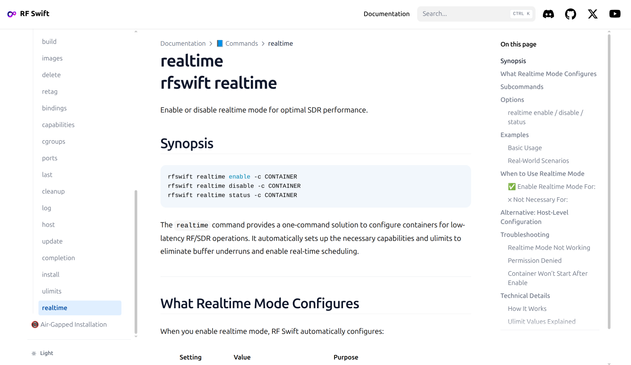Click the inline realtime code word

pos(192,225)
